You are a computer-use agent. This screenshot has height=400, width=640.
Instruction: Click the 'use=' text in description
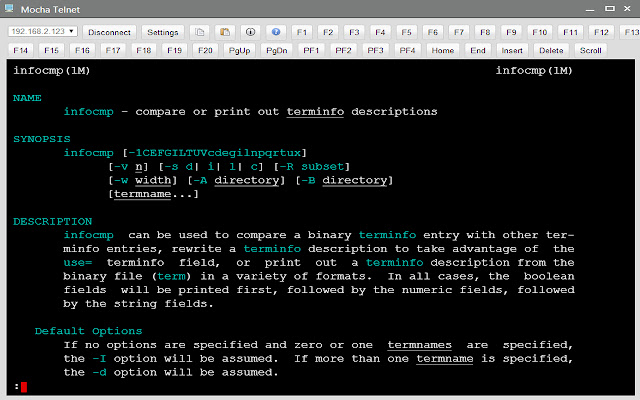[x=78, y=262]
